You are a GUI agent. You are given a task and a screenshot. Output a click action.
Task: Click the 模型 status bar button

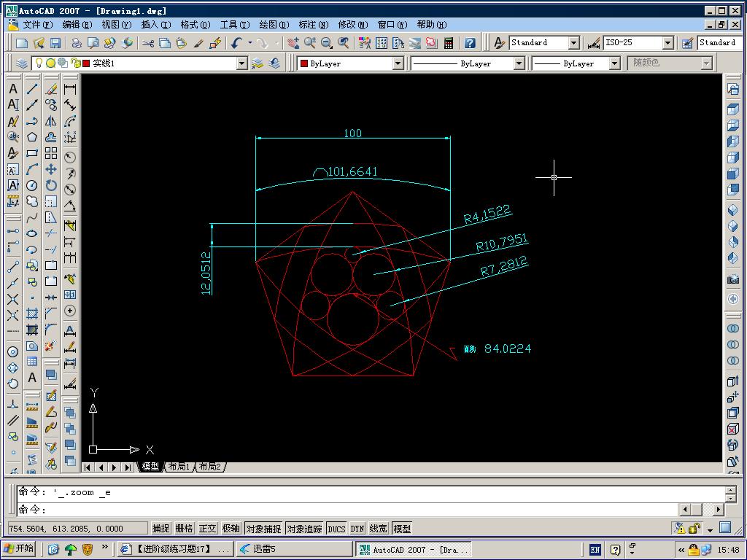(402, 529)
